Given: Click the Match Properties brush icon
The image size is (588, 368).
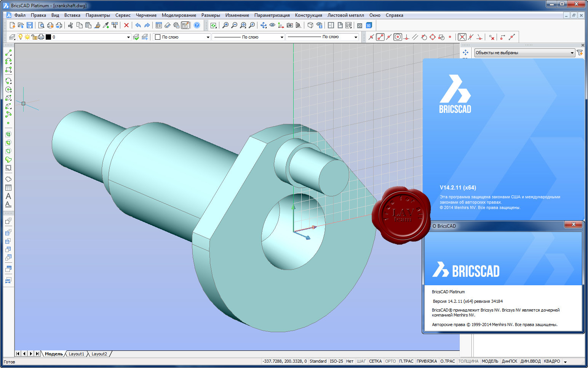Looking at the screenshot, I should (97, 25).
